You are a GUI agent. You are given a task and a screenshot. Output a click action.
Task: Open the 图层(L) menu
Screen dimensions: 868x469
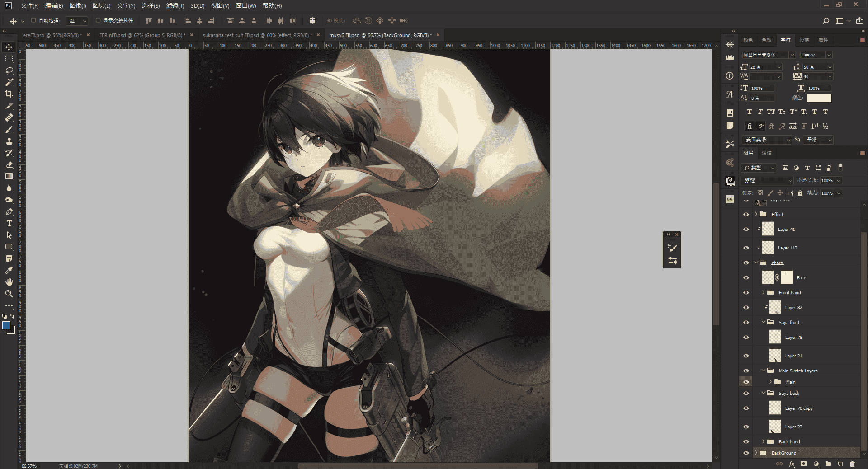tap(101, 5)
